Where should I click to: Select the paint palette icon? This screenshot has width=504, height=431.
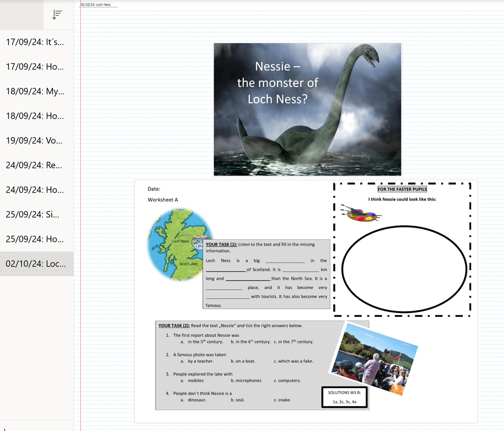click(x=360, y=214)
